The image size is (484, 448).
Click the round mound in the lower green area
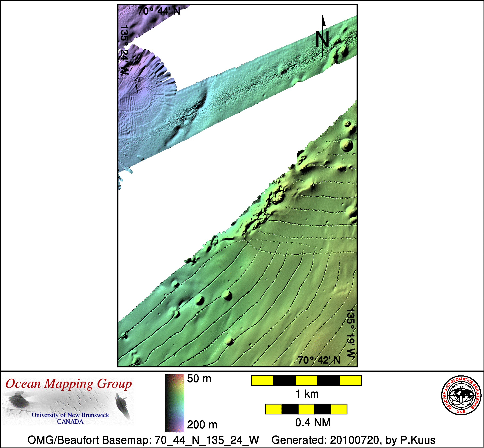[227, 296]
